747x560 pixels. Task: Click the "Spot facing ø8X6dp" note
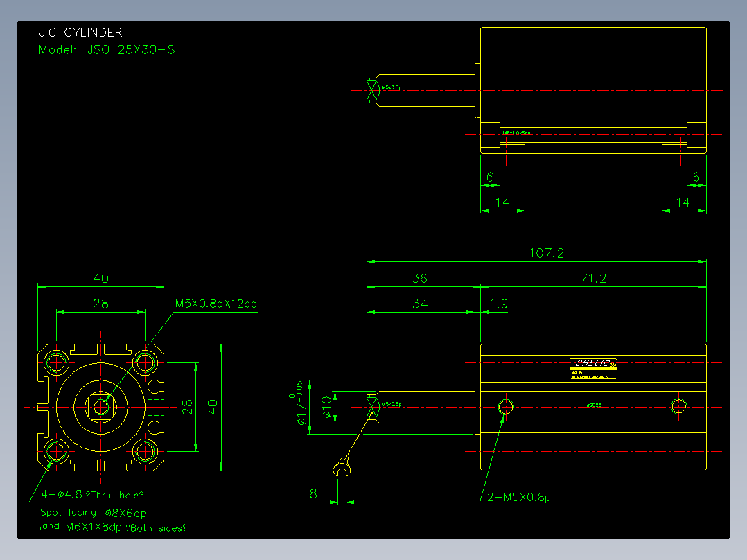pos(94,513)
